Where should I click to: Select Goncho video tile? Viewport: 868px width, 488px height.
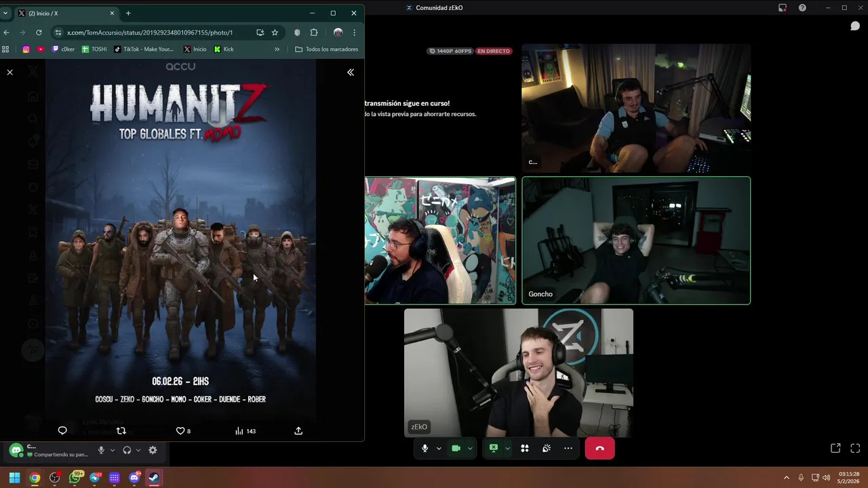pyautogui.click(x=636, y=241)
